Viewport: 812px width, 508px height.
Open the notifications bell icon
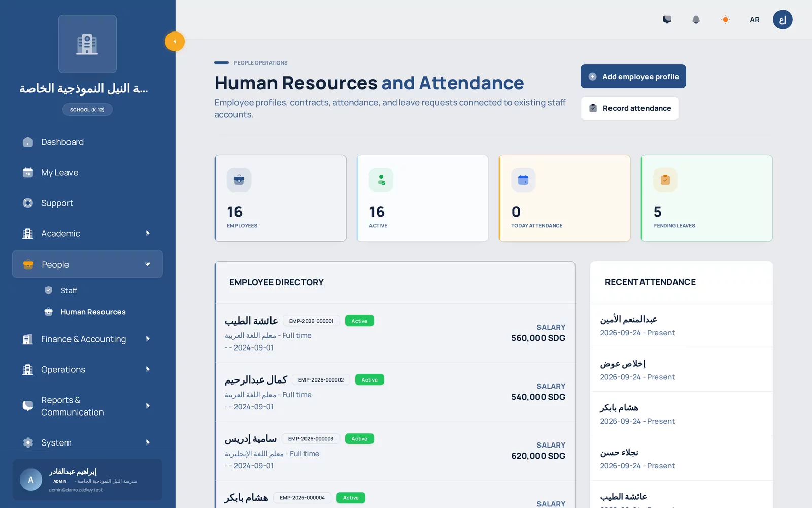click(696, 20)
